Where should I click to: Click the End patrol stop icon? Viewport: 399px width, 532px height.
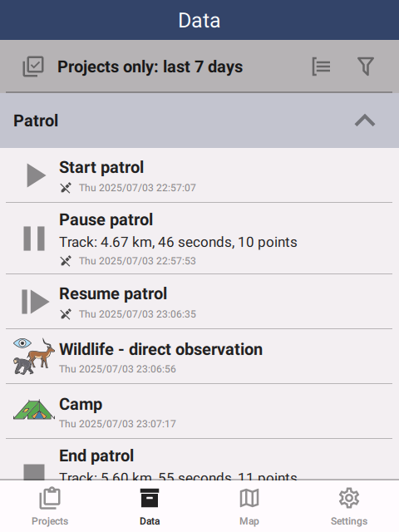pos(34,471)
